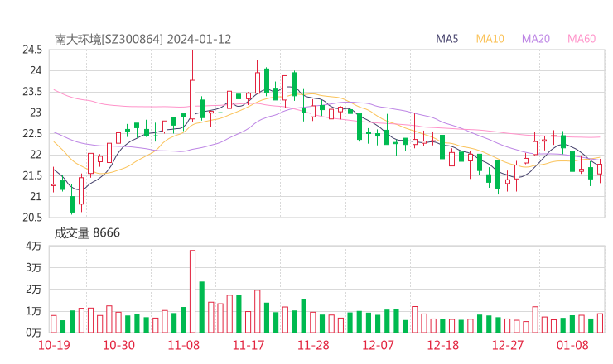This screenshot has height=364, width=613.
Task: Click the MA60 legend entry
Action: click(x=582, y=39)
